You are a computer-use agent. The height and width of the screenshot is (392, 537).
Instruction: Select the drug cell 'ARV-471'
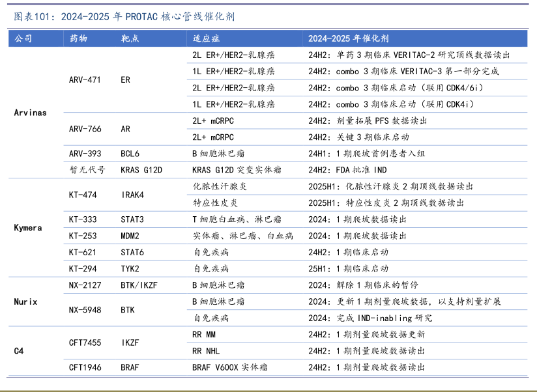coord(85,79)
